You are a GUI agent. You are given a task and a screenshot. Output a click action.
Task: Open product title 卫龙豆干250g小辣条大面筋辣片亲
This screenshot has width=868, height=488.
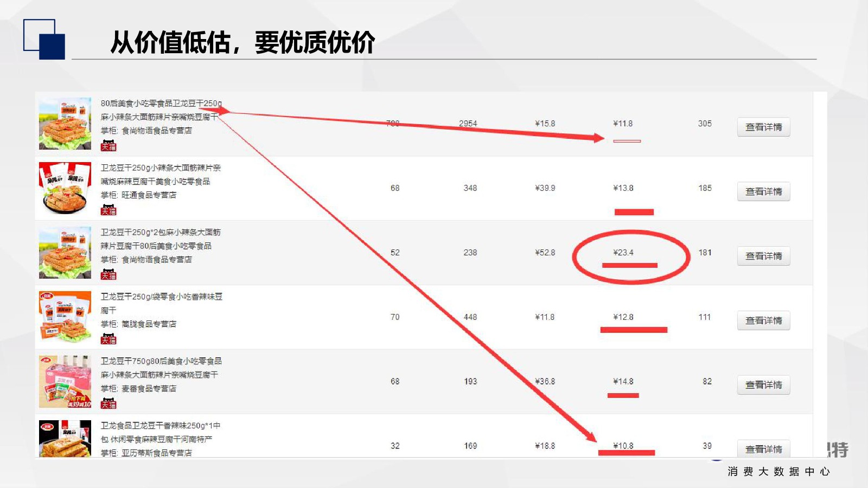click(161, 168)
